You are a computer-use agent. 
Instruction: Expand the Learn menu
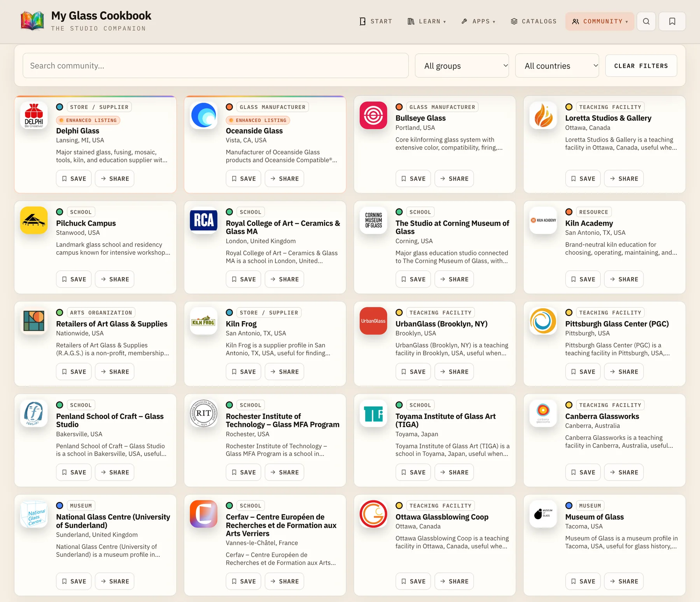coord(427,21)
